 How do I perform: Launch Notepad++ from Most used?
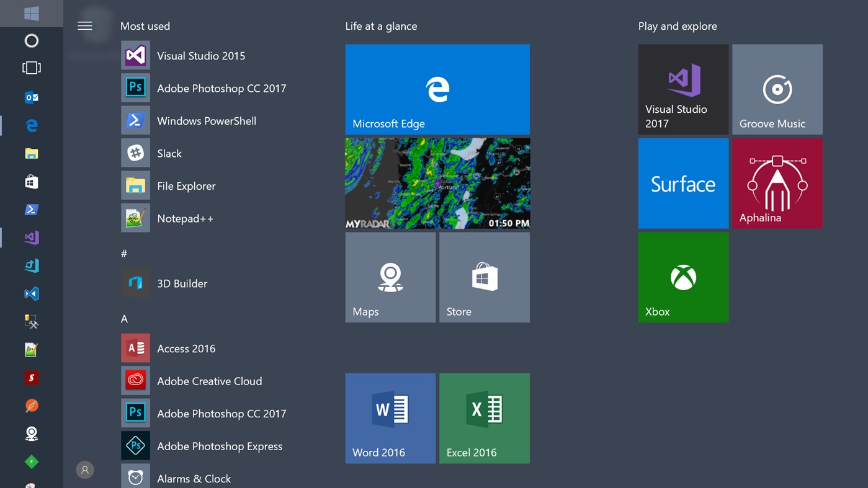[185, 218]
